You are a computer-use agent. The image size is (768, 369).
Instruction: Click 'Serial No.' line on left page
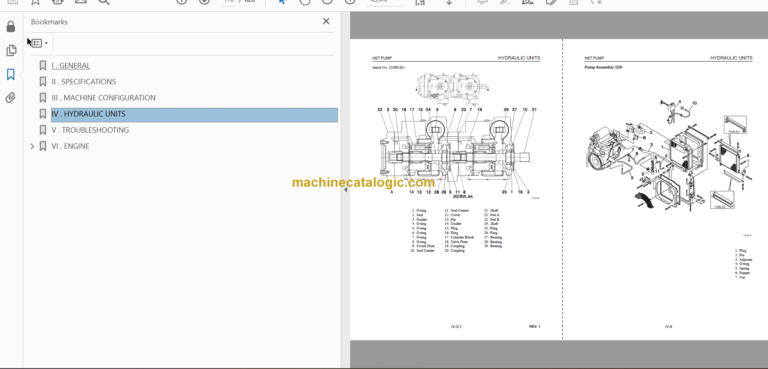390,67
